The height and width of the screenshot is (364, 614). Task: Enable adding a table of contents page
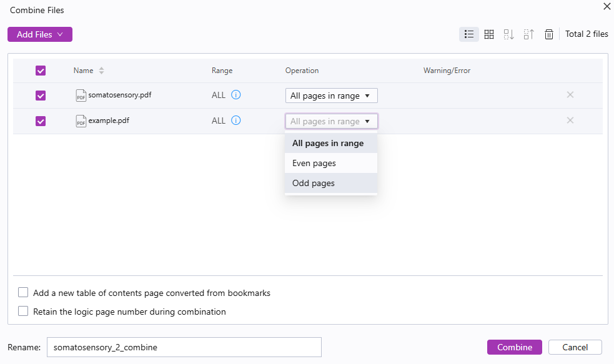[x=23, y=293]
